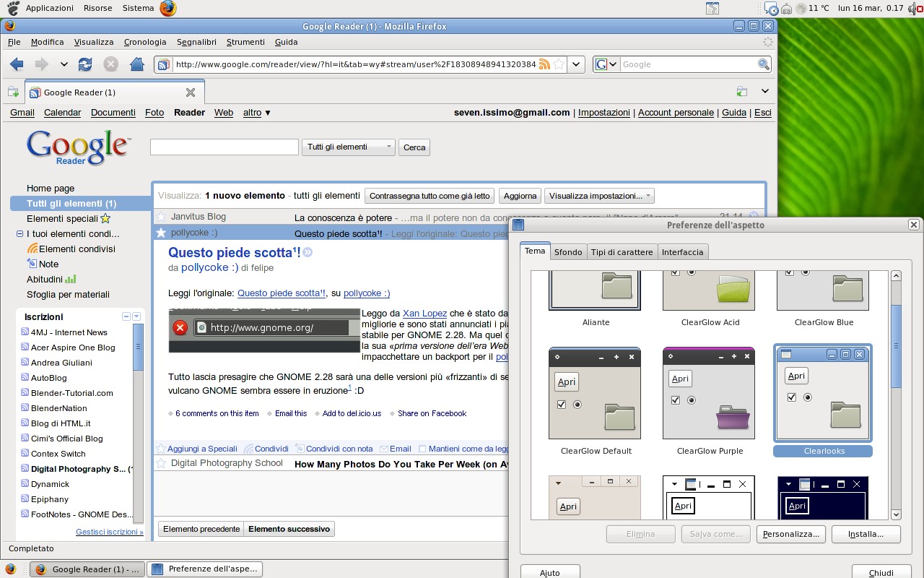Click the red error icon in article image

(x=180, y=327)
